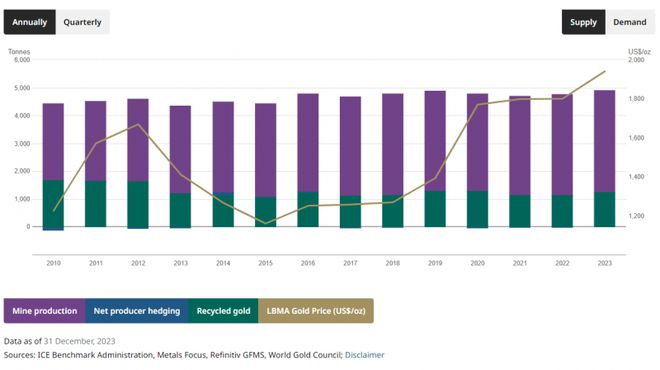Screen dimensions: 660x370
Task: Toggle Net producer hedging legend series
Action: [x=137, y=311]
